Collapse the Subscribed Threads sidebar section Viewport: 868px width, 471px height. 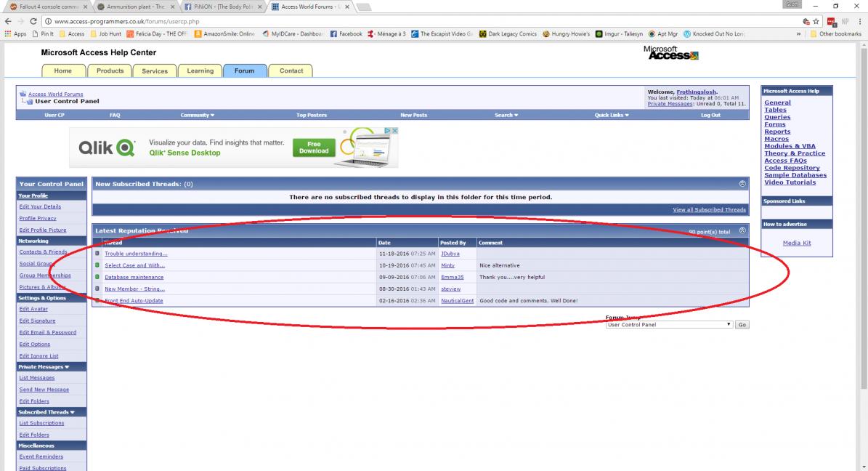pyautogui.click(x=73, y=412)
